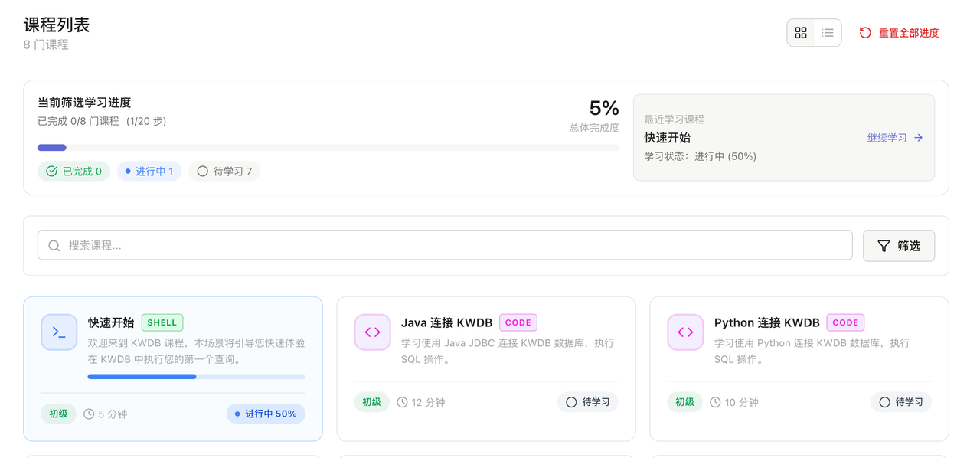Click the funnel filter icon

[x=884, y=246]
